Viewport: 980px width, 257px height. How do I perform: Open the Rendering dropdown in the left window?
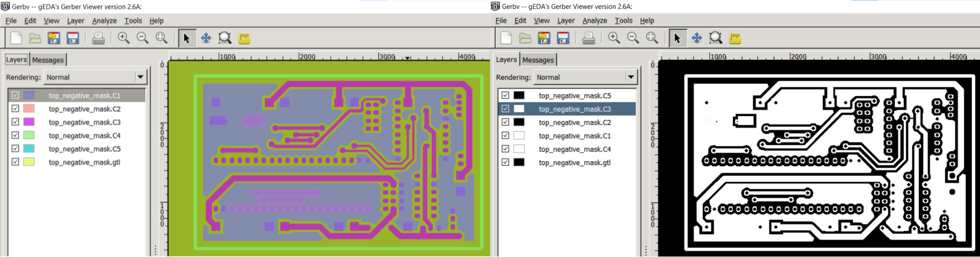pos(140,77)
